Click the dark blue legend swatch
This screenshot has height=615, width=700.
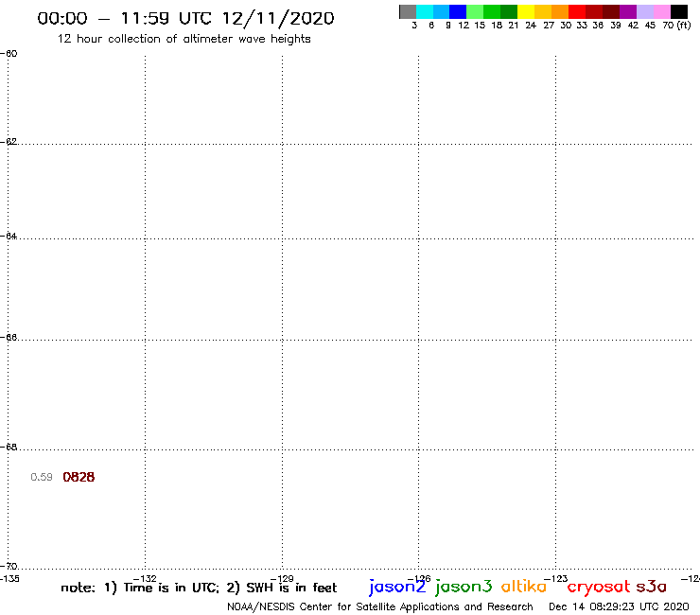(458, 11)
